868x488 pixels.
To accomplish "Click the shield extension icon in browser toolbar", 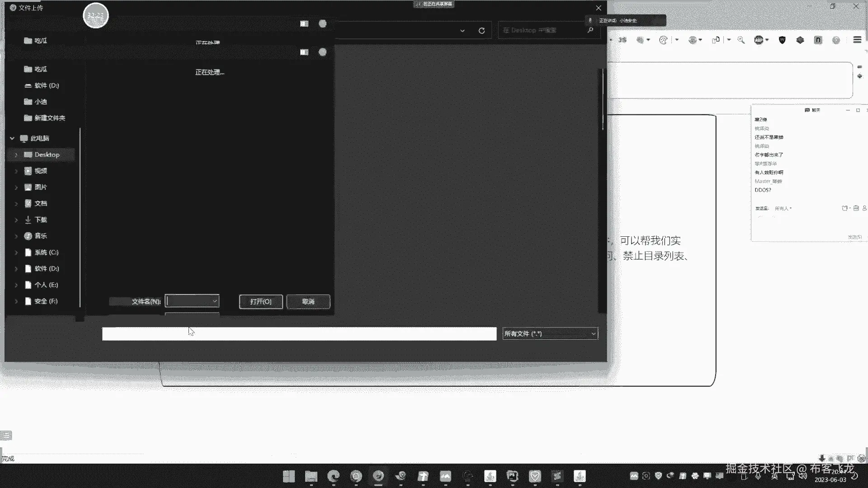I will click(782, 40).
